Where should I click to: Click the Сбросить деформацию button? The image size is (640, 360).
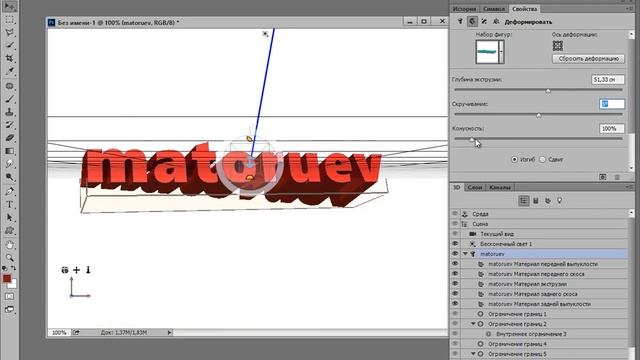point(588,58)
